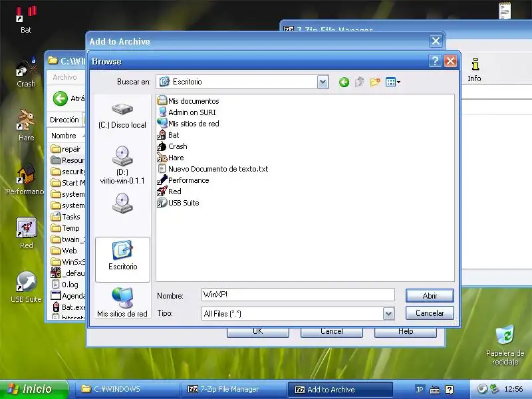This screenshot has height=399, width=532.
Task: Select the USB Suite shortcut in file list
Action: point(178,203)
